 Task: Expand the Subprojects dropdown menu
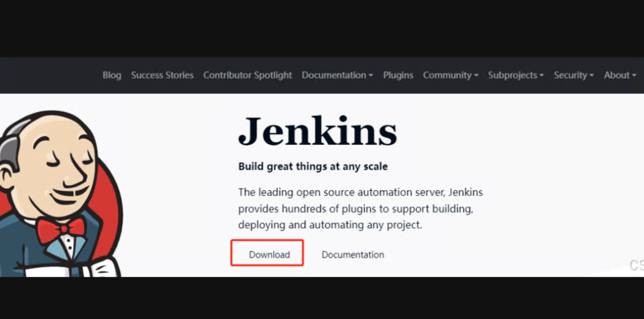(516, 75)
